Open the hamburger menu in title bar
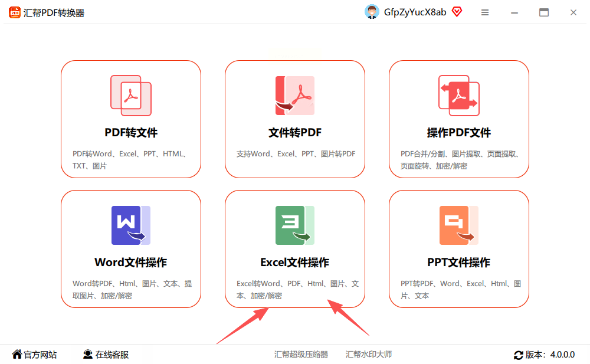590x364 pixels. 484,12
